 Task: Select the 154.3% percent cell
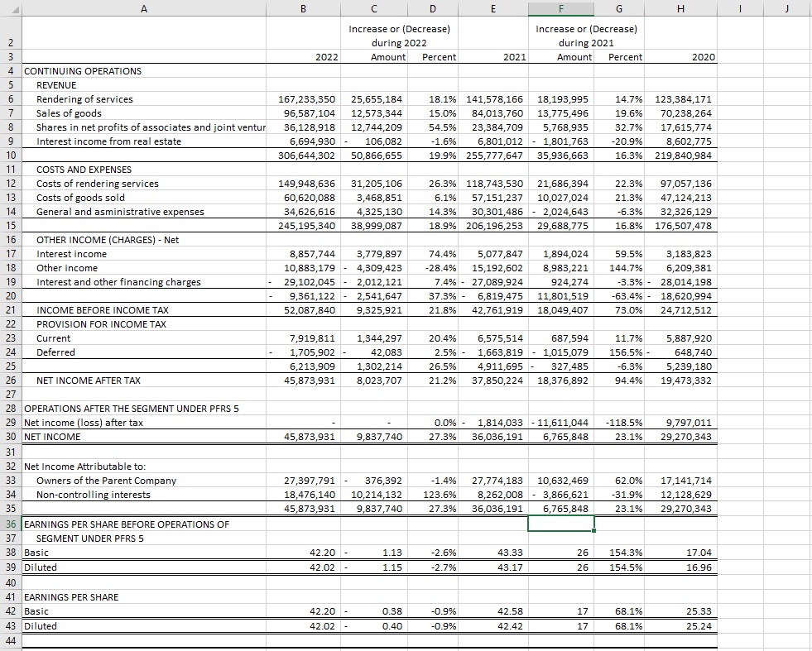click(619, 553)
